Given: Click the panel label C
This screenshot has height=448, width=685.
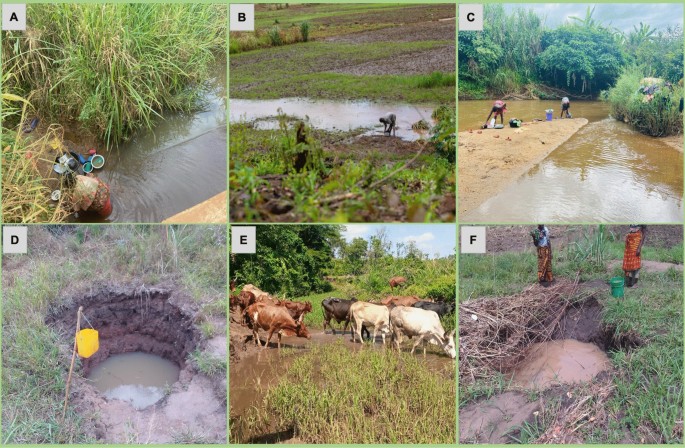Looking at the screenshot, I should (x=471, y=17).
